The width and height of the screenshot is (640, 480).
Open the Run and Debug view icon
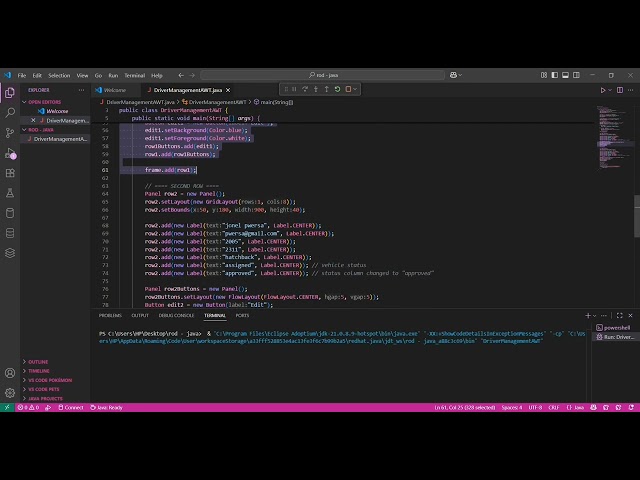click(x=10, y=153)
